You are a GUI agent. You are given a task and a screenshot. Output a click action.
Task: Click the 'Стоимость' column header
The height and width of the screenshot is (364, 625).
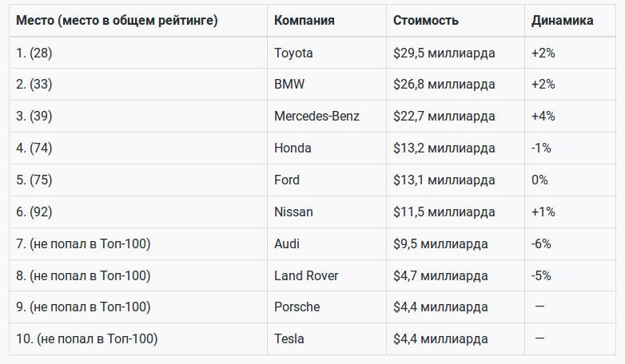(426, 20)
